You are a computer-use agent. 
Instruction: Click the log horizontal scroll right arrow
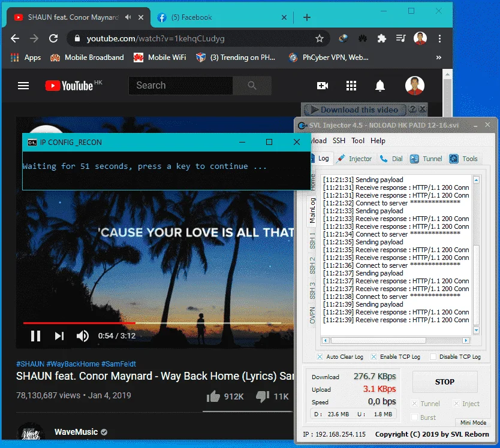pyautogui.click(x=466, y=340)
